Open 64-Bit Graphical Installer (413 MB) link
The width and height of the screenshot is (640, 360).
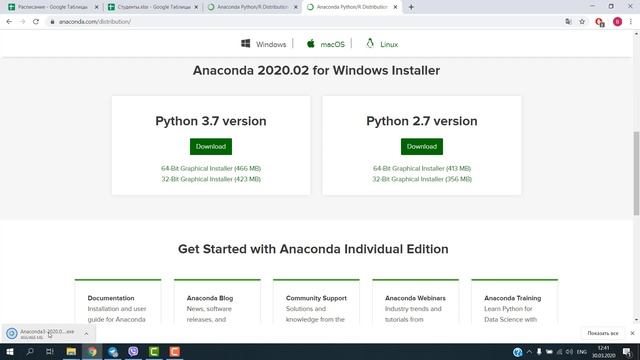tap(422, 168)
